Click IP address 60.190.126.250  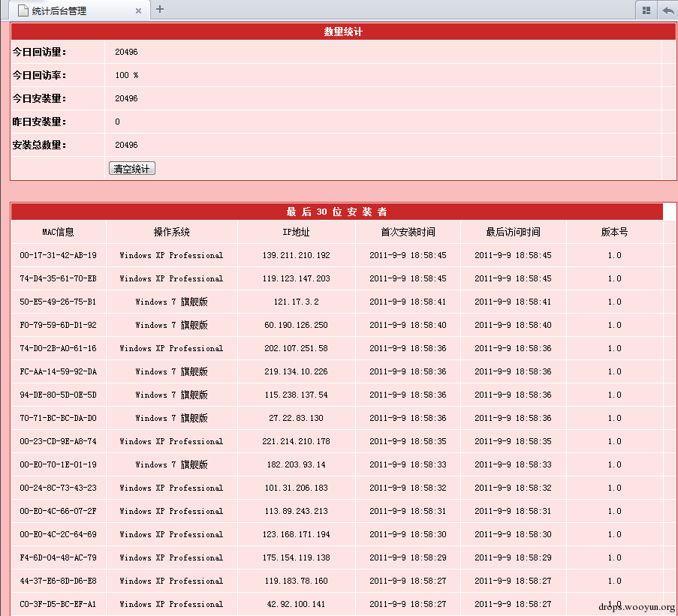296,326
